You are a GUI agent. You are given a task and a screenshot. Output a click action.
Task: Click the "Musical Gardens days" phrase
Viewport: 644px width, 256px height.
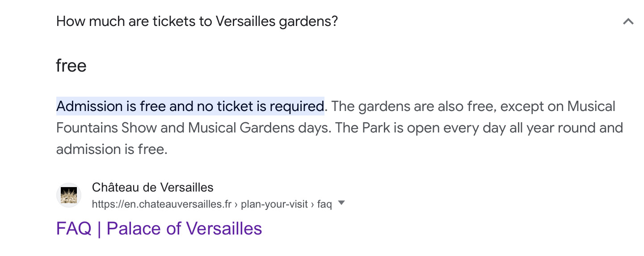[x=258, y=128]
